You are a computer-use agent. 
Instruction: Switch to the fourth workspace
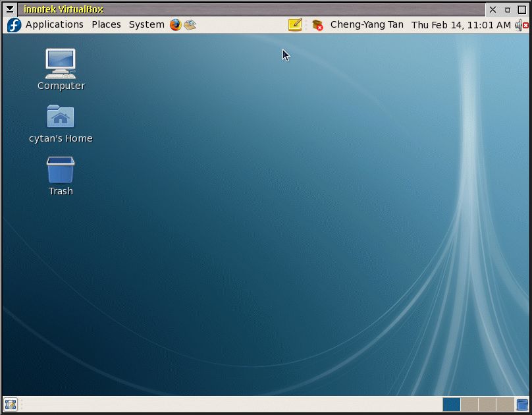[505, 404]
